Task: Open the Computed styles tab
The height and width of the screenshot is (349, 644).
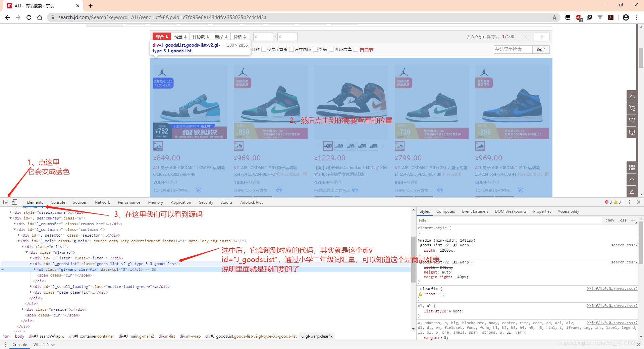Action: pyautogui.click(x=446, y=211)
